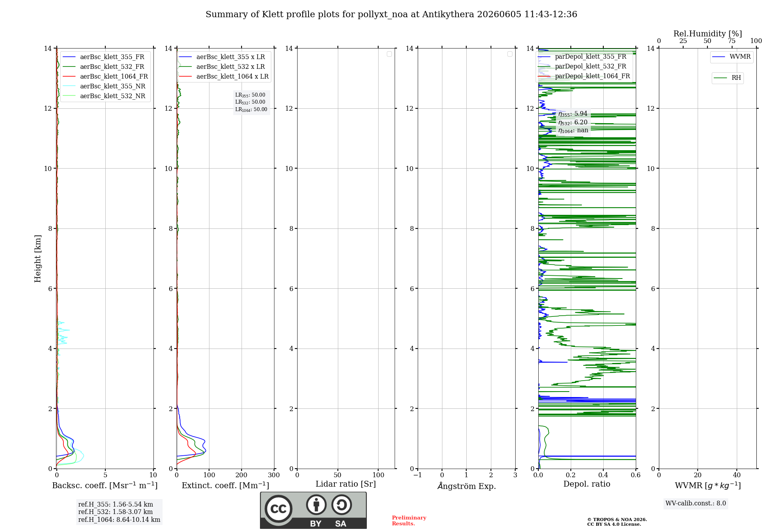Click the WVMR legend entry
The image size is (783, 532).
pos(732,57)
